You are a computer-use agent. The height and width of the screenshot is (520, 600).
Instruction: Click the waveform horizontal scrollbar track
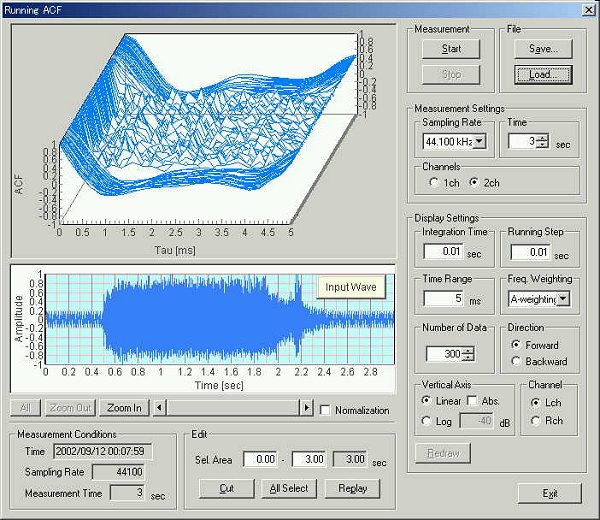coord(233,408)
